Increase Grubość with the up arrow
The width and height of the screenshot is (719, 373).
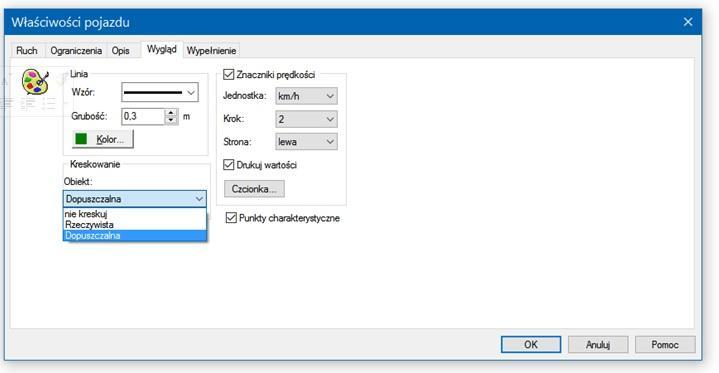pyautogui.click(x=171, y=112)
